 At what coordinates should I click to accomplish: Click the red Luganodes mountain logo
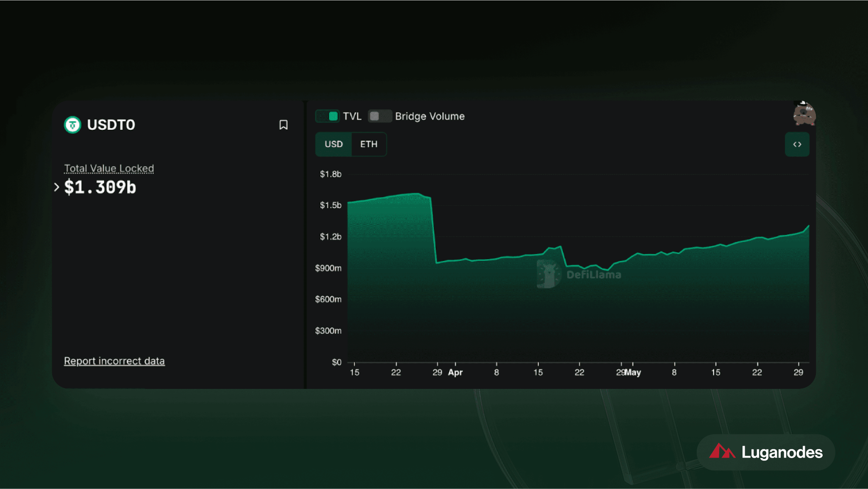point(722,451)
